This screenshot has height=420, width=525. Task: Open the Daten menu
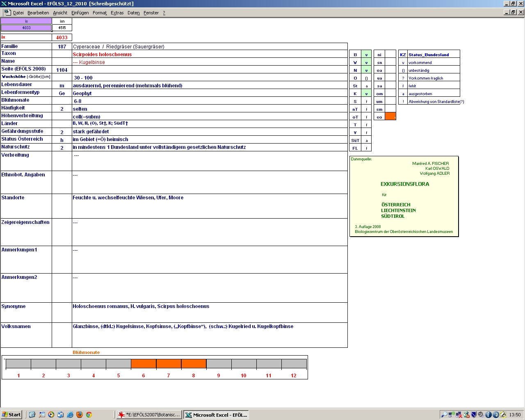click(x=134, y=13)
